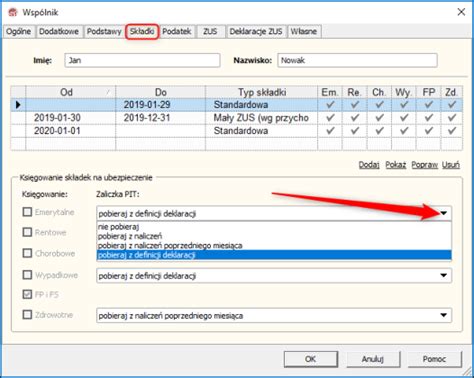Click the OK button
Image resolution: width=474 pixels, height=378 pixels.
[x=311, y=359]
